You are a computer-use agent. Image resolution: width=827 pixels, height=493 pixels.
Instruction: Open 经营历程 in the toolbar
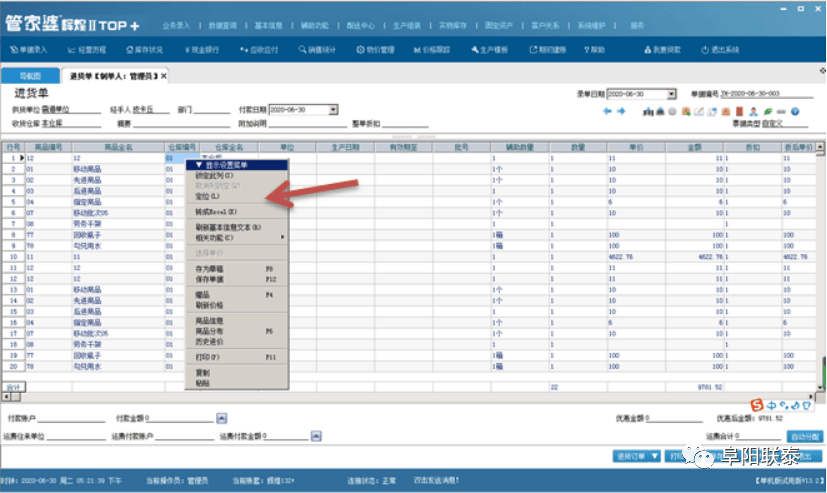click(x=87, y=50)
